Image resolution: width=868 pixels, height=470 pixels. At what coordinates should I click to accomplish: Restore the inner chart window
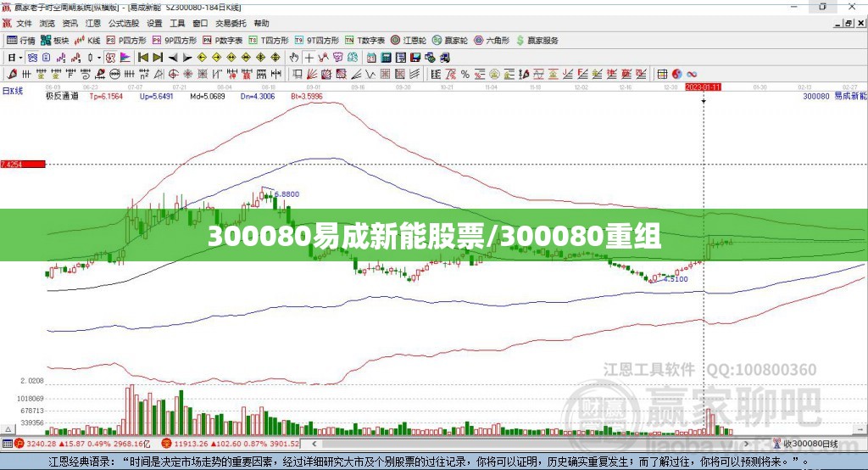coord(849,23)
